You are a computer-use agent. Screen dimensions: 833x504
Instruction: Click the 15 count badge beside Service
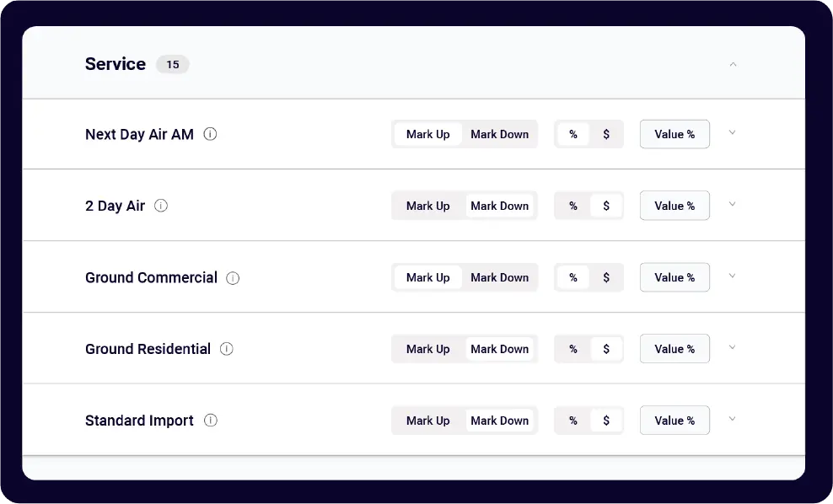(173, 64)
